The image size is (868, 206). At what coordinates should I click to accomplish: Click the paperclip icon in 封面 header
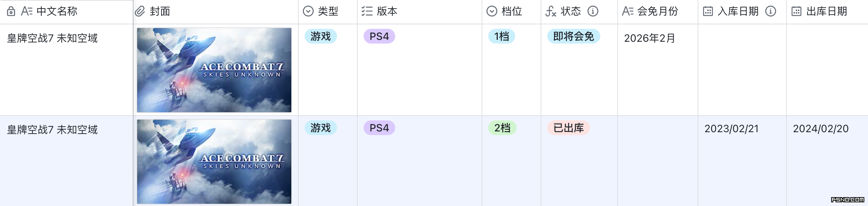(x=140, y=11)
